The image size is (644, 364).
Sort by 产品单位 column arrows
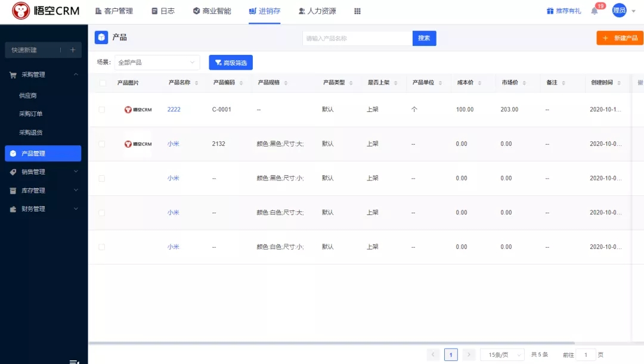coord(440,83)
